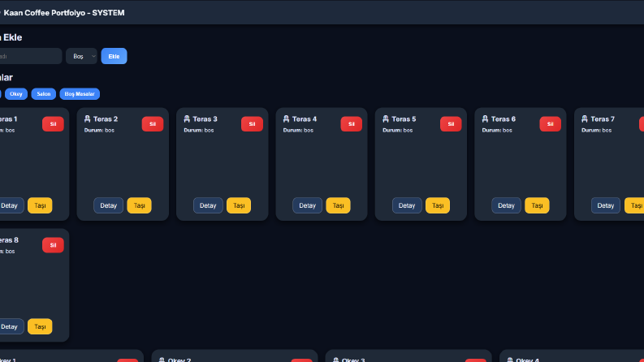Viewport: 644px width, 362px height.
Task: Open Detay for Teras 5
Action: [407, 205]
